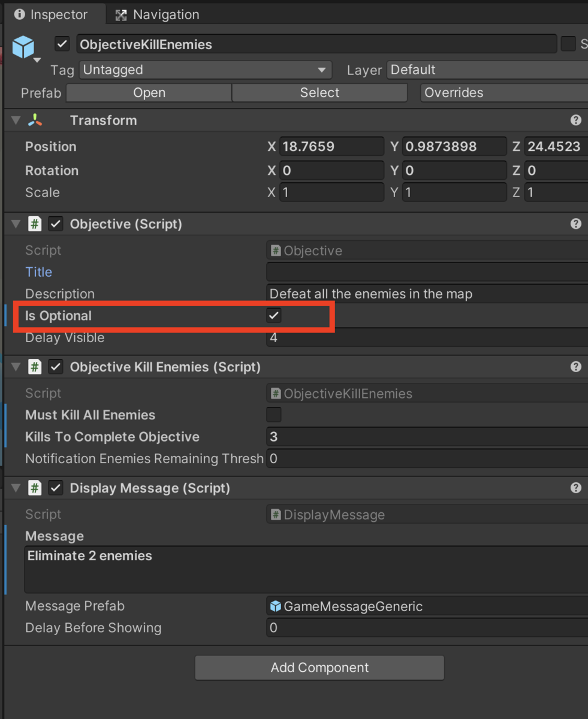Uncheck the Is Optional checkbox
Image resolution: width=588 pixels, height=719 pixels.
click(274, 316)
